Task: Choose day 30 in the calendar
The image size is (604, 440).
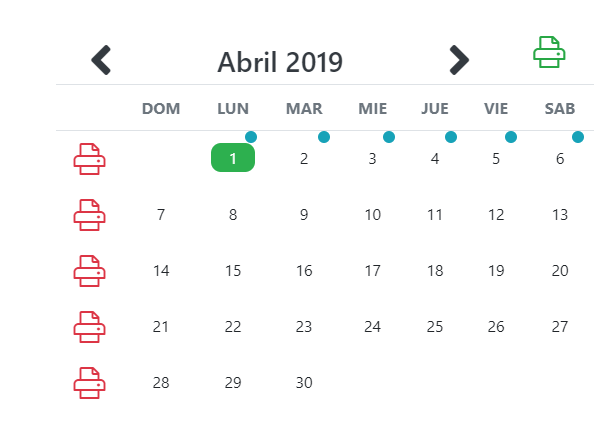Action: pyautogui.click(x=304, y=383)
